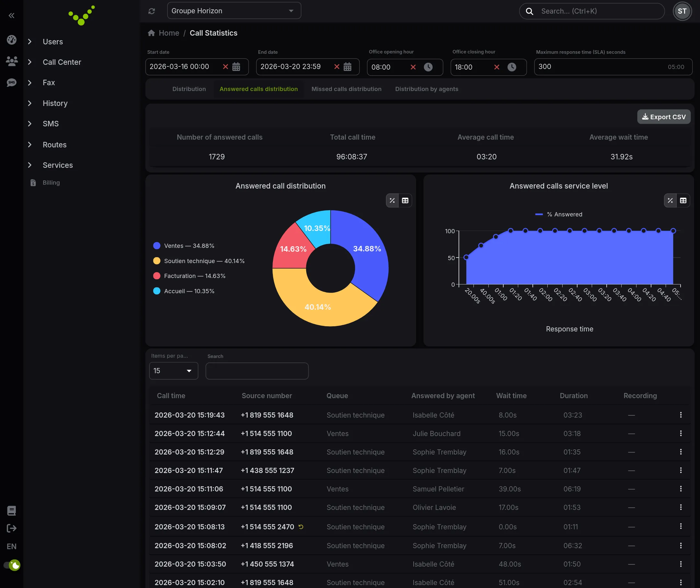Focus the table Search input field
700x588 pixels.
pos(257,371)
